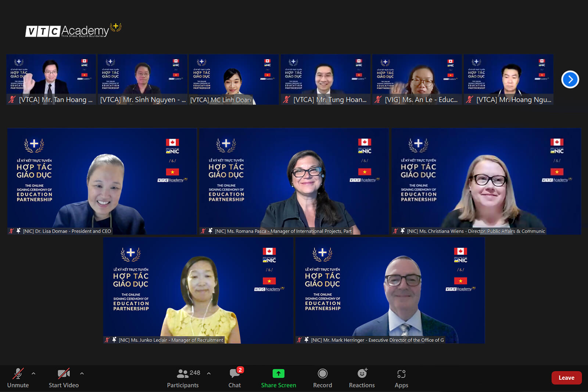Open Chat with 2 unread messages
Screen dimensions: 588x392
[234, 378]
